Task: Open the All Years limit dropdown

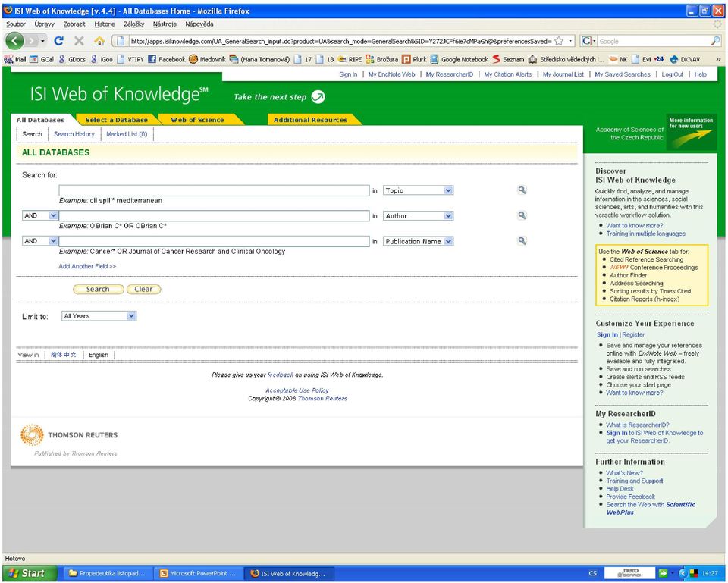Action: tap(99, 316)
